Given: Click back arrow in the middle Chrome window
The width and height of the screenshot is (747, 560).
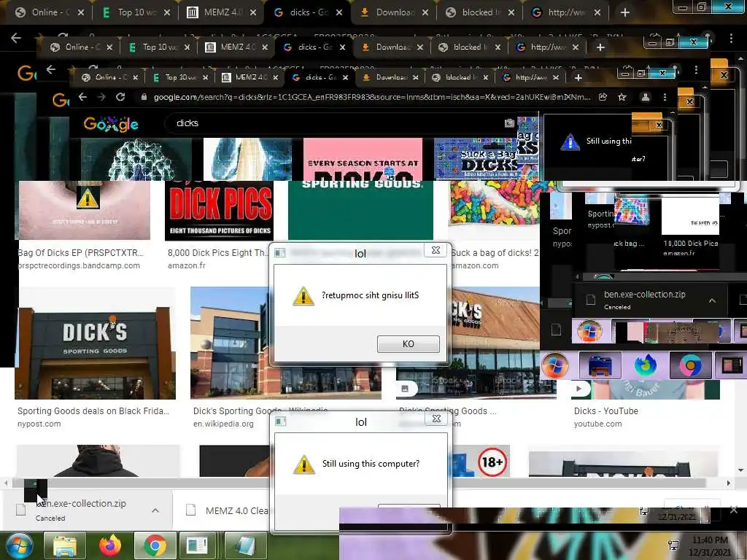Looking at the screenshot, I should click(x=51, y=69).
